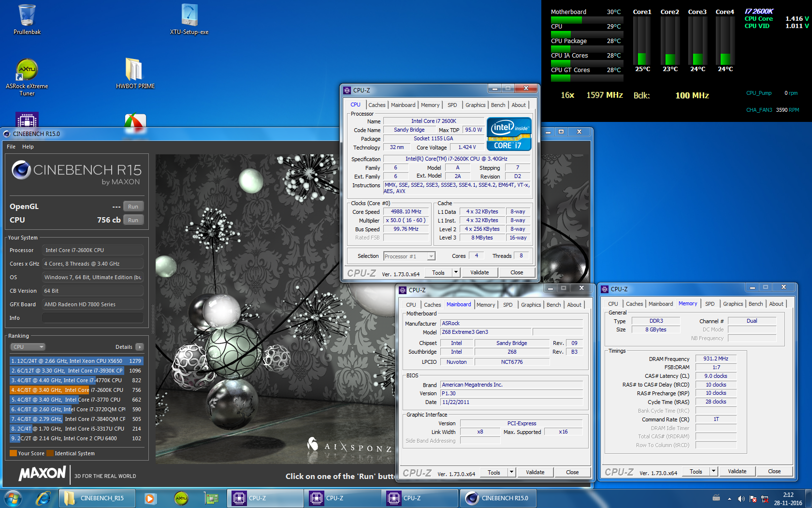This screenshot has height=508, width=812.
Task: Click the Windows Start orb
Action: pyautogui.click(x=13, y=498)
